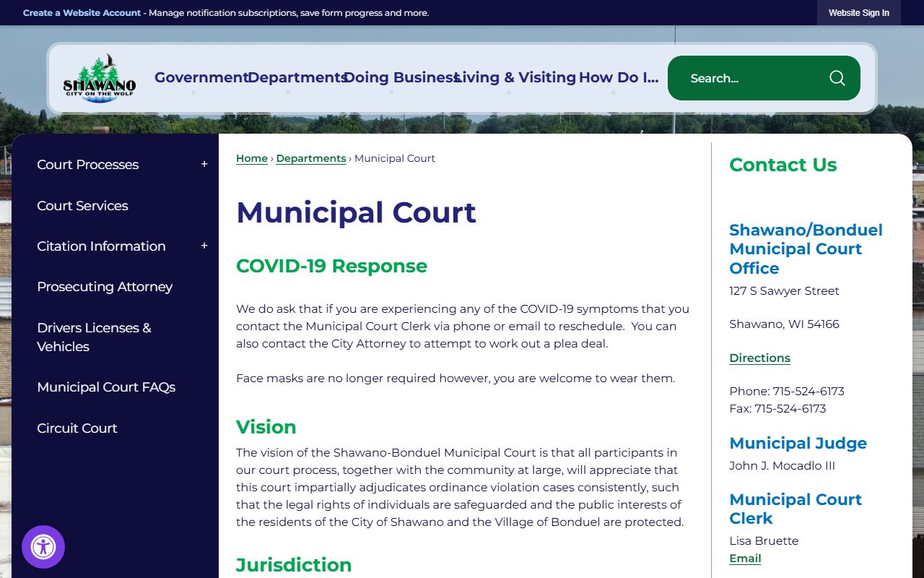Open the Living & Visiting menu
924x578 pixels.
pyautogui.click(x=515, y=78)
